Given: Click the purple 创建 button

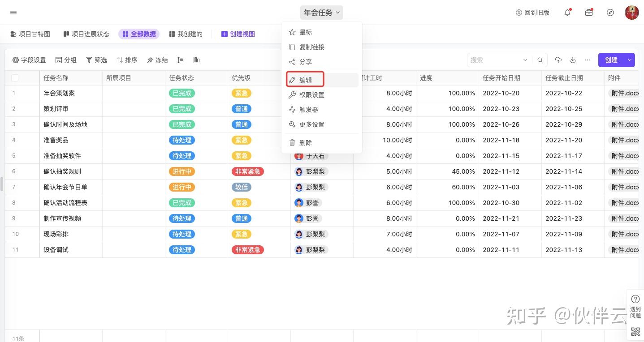Looking at the screenshot, I should (611, 60).
